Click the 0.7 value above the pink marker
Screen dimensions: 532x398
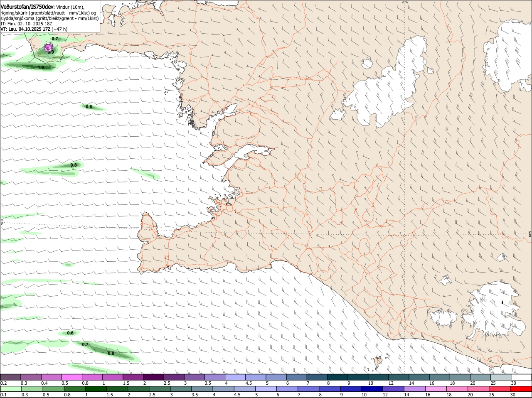tap(55, 39)
